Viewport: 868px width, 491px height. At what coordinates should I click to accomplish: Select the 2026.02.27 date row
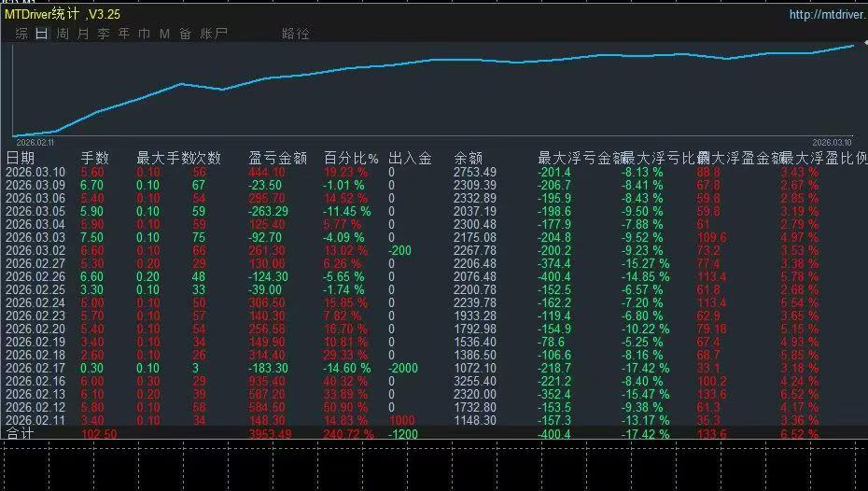(x=35, y=263)
